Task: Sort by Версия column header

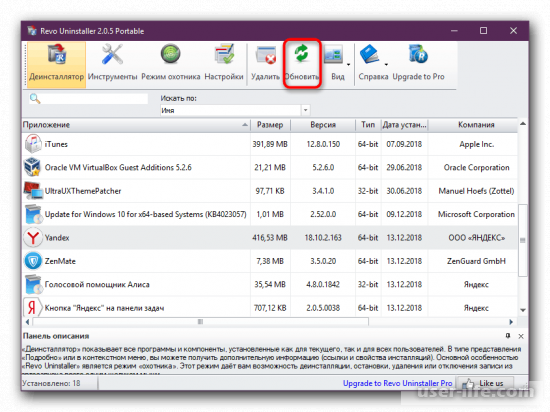Action: coord(323,125)
